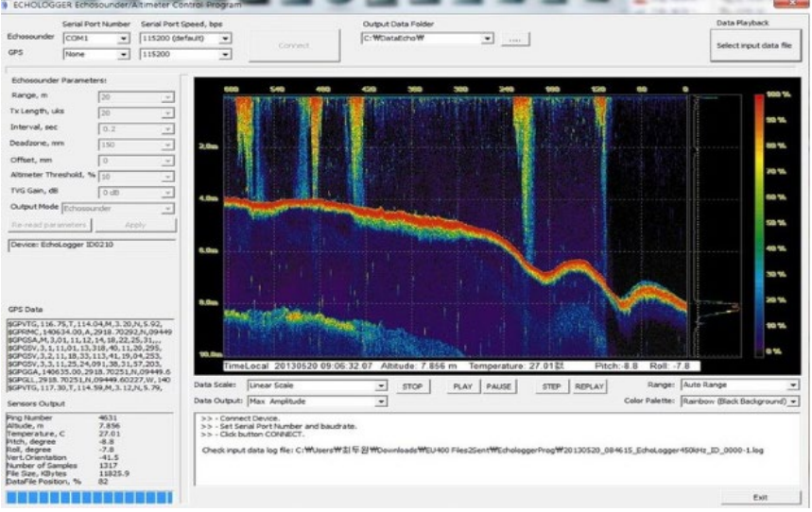Select the 'Vert.Orientation' sensor row

pos(89,457)
